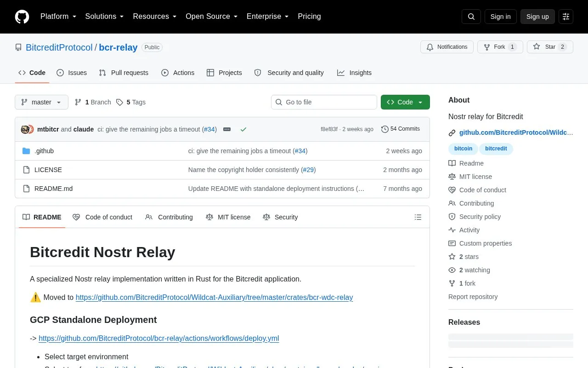Click the link chain icon in About
The image size is (588, 368).
pyautogui.click(x=452, y=132)
